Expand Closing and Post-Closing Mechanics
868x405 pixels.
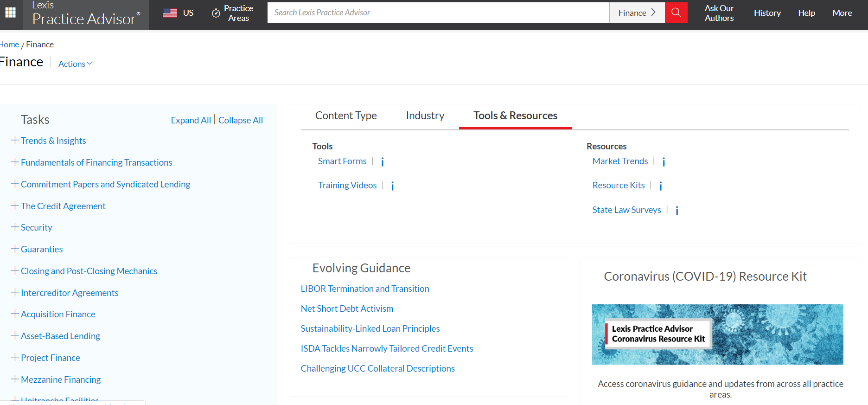pyautogui.click(x=15, y=270)
